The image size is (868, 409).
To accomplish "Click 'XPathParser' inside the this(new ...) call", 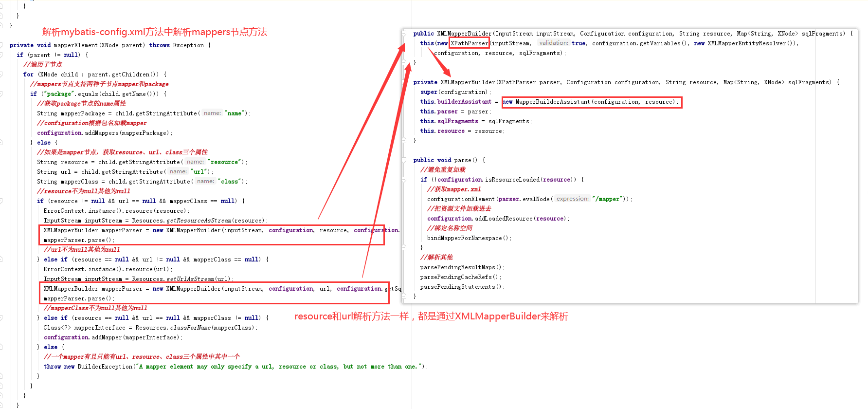I will 470,43.
